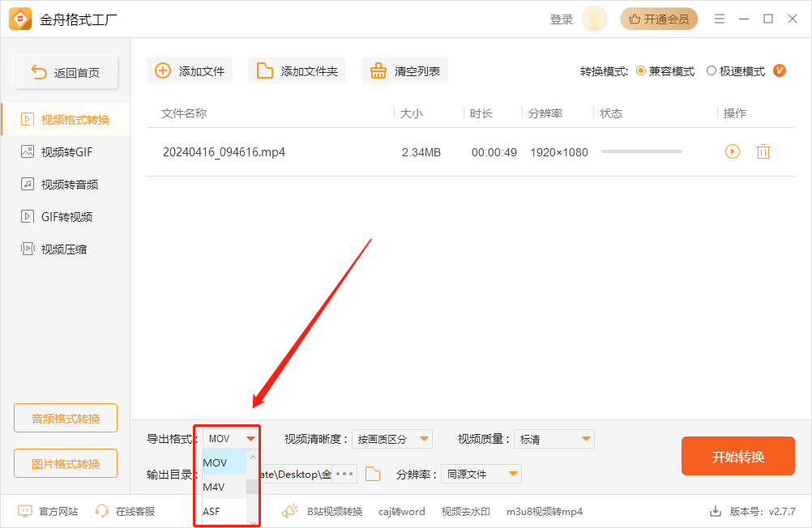Open 在线客服 link text

tap(135, 512)
